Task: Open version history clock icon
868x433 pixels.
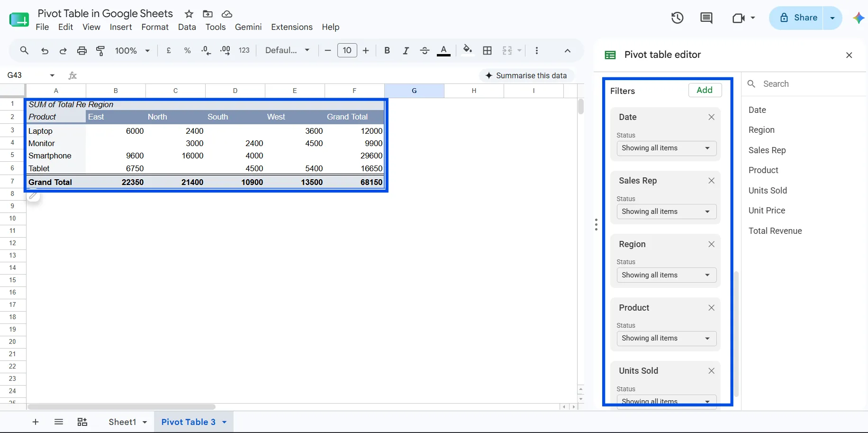Action: (x=677, y=18)
